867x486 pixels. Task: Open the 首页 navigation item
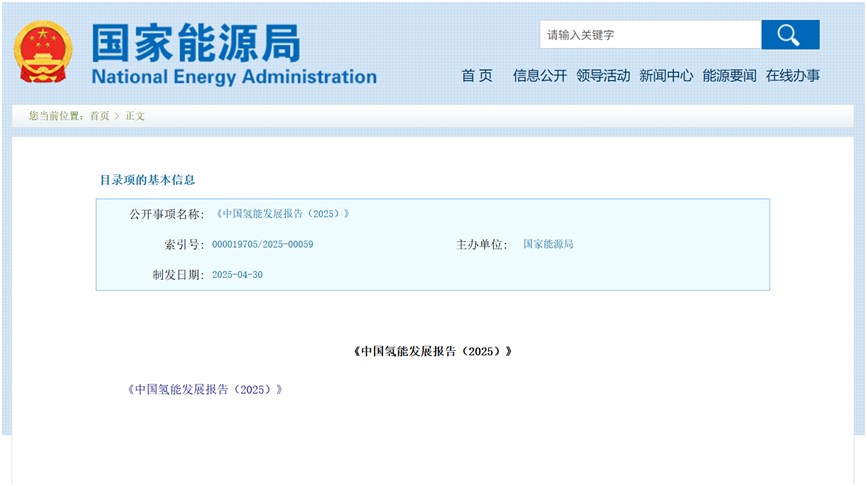tap(477, 76)
